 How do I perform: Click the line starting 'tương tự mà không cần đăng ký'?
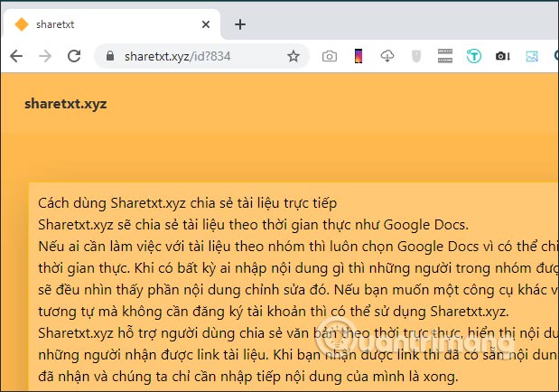pyautogui.click(x=274, y=312)
